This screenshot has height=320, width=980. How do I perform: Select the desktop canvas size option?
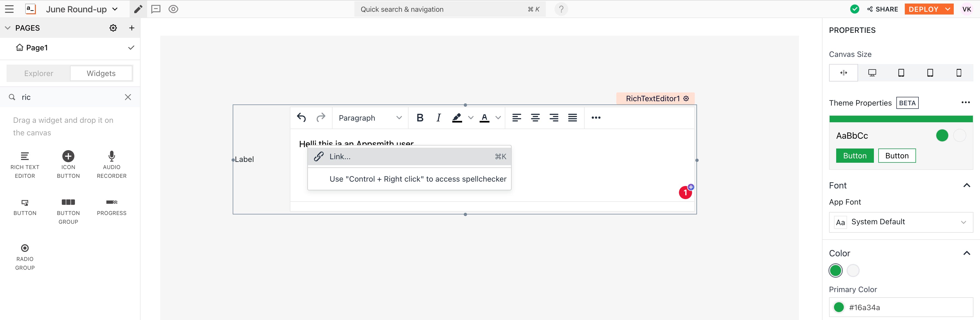[872, 73]
